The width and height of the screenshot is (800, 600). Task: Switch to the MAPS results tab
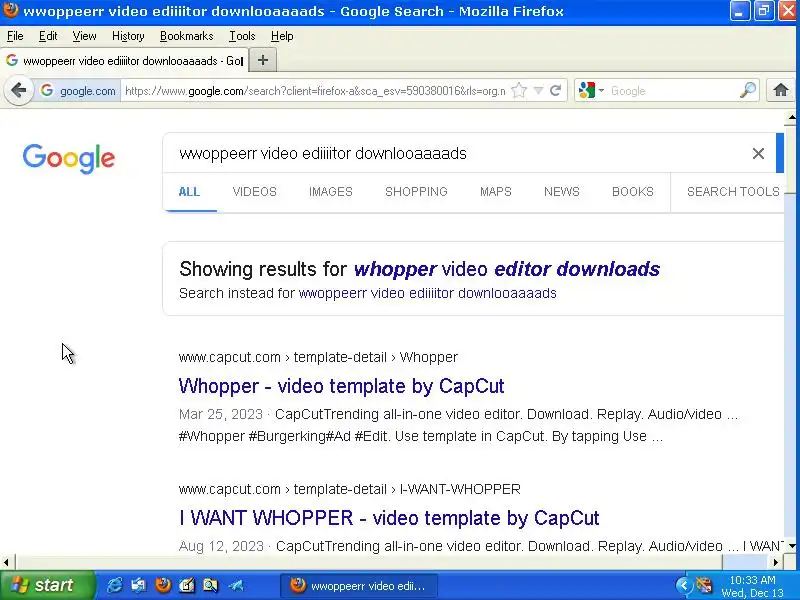(x=495, y=192)
